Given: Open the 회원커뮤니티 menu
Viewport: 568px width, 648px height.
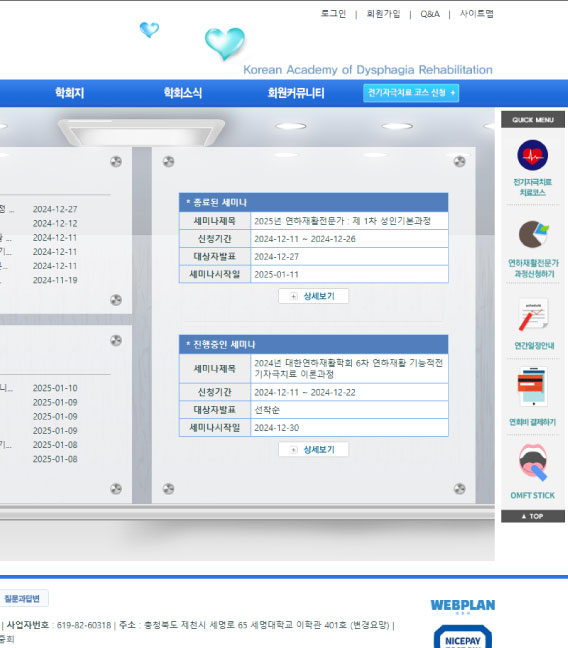Looking at the screenshot, I should 296,93.
